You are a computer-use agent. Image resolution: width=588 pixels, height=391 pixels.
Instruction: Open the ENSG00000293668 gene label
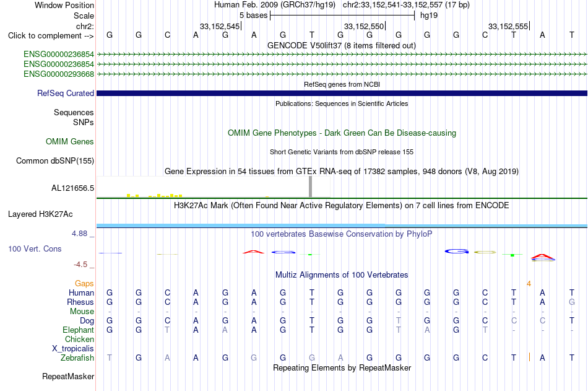(59, 74)
